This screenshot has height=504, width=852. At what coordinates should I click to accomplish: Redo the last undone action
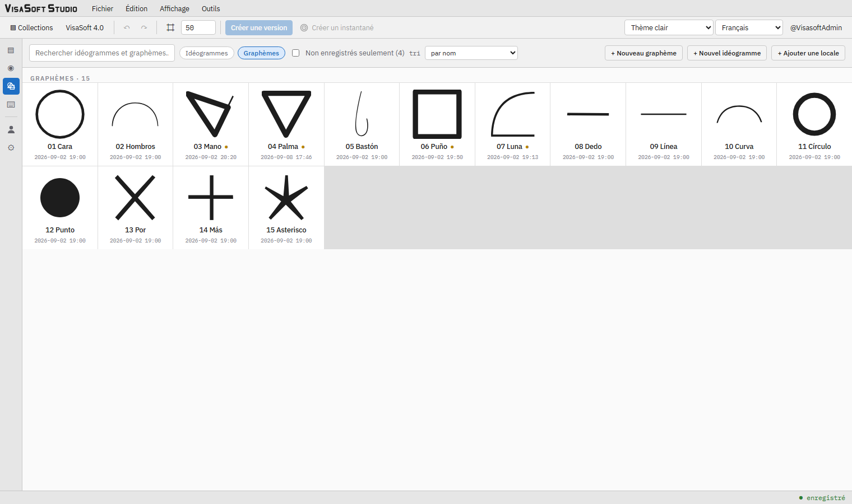tap(144, 27)
